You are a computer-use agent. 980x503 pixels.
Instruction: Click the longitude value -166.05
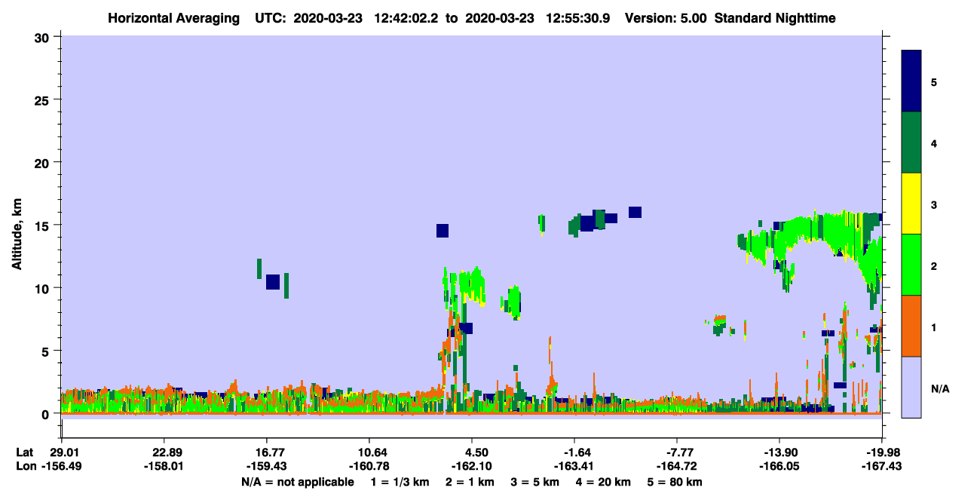click(779, 466)
